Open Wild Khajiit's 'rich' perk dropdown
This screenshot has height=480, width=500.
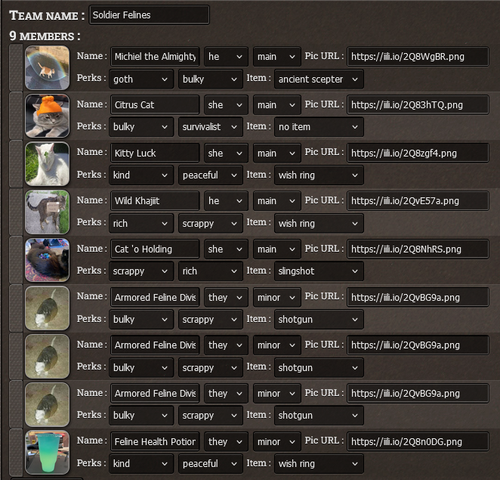[x=141, y=224]
